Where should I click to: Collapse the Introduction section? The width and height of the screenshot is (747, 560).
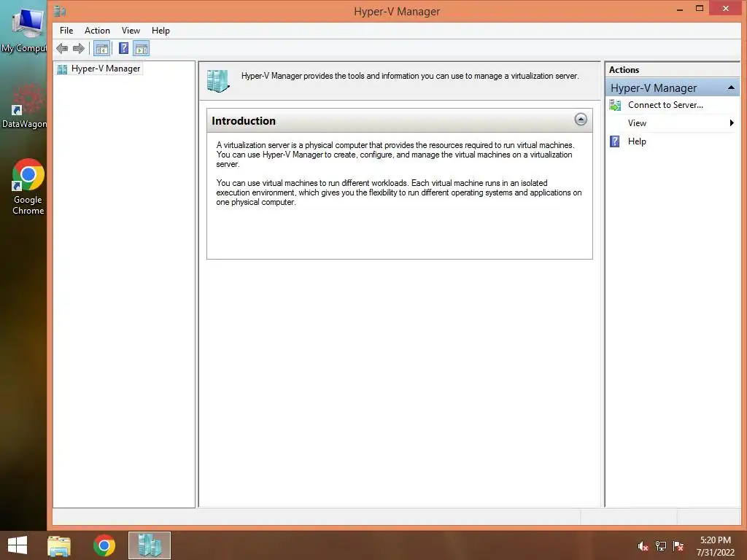click(580, 120)
